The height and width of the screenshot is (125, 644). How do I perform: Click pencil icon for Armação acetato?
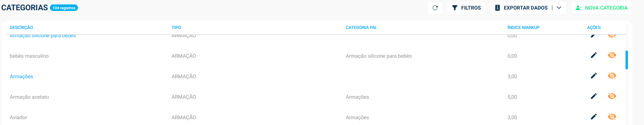(594, 96)
